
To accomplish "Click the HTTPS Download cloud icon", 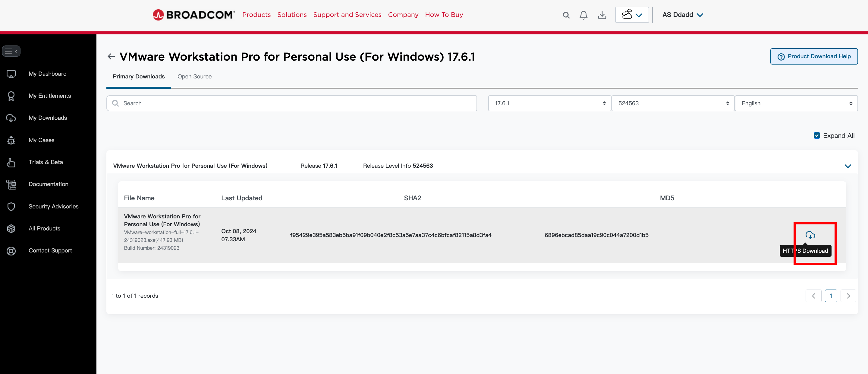I will [x=810, y=235].
